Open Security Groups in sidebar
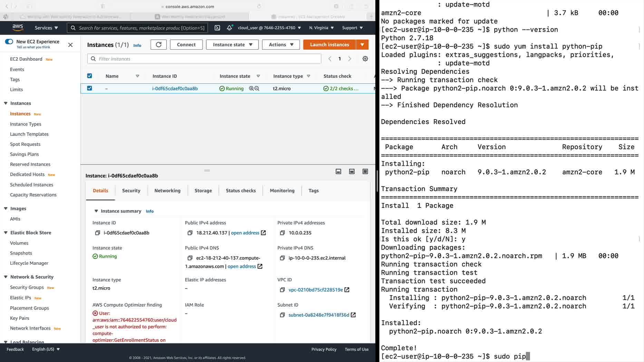This screenshot has width=644, height=362. [27, 287]
